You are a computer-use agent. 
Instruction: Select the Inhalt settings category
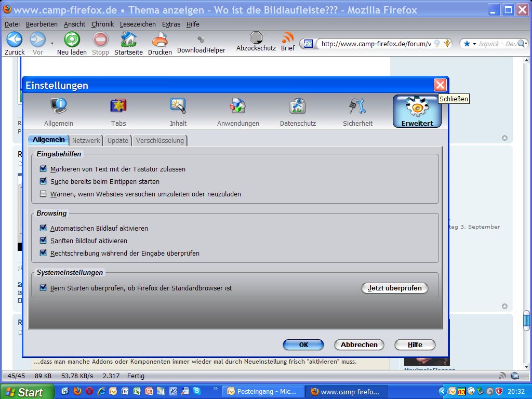click(178, 112)
